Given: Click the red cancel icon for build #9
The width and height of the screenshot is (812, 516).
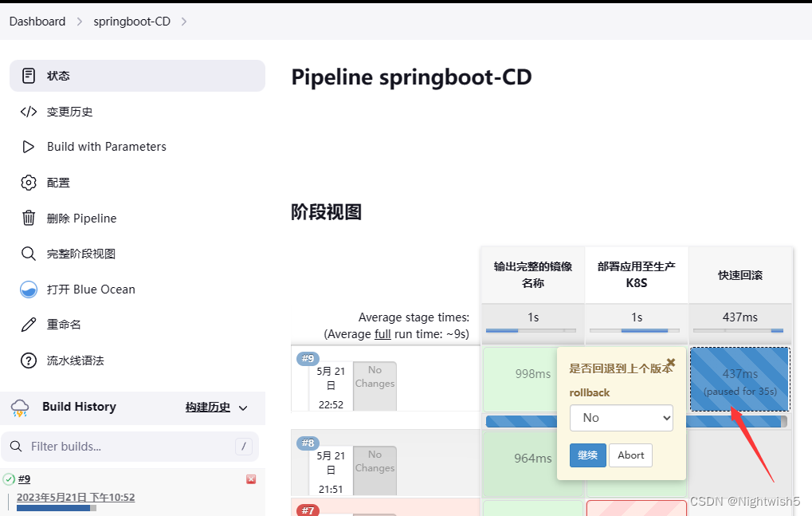Looking at the screenshot, I should (251, 479).
